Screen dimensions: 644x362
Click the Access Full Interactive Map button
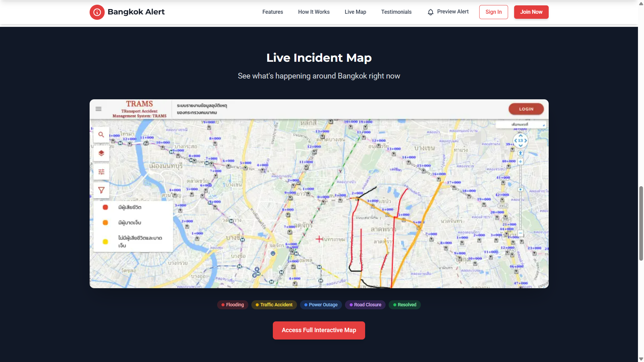click(319, 330)
